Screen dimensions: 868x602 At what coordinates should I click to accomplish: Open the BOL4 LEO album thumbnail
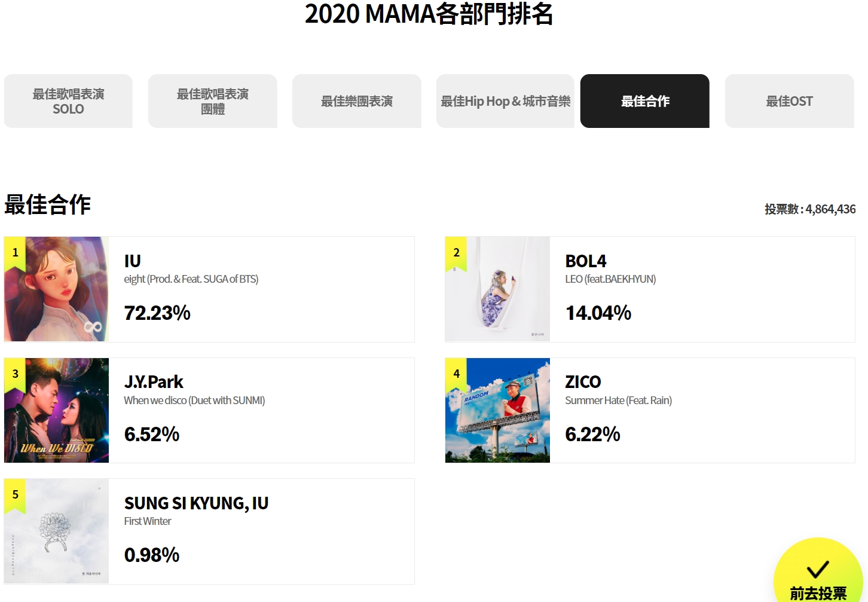497,289
